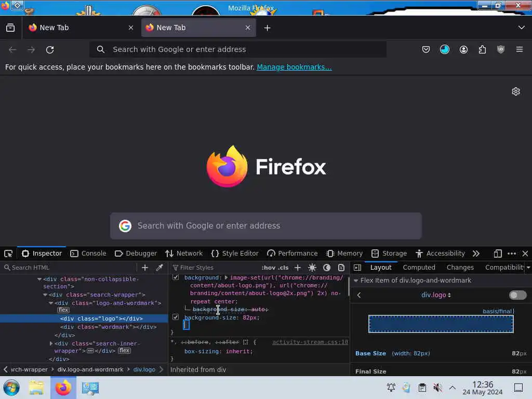The width and height of the screenshot is (532, 399).
Task: Show more devtools tabs with double chevron
Action: point(476,254)
